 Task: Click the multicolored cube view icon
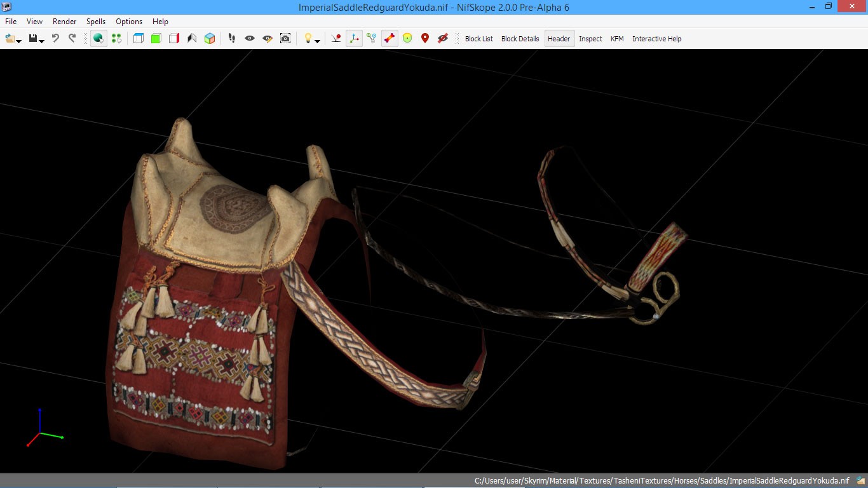[x=210, y=39]
